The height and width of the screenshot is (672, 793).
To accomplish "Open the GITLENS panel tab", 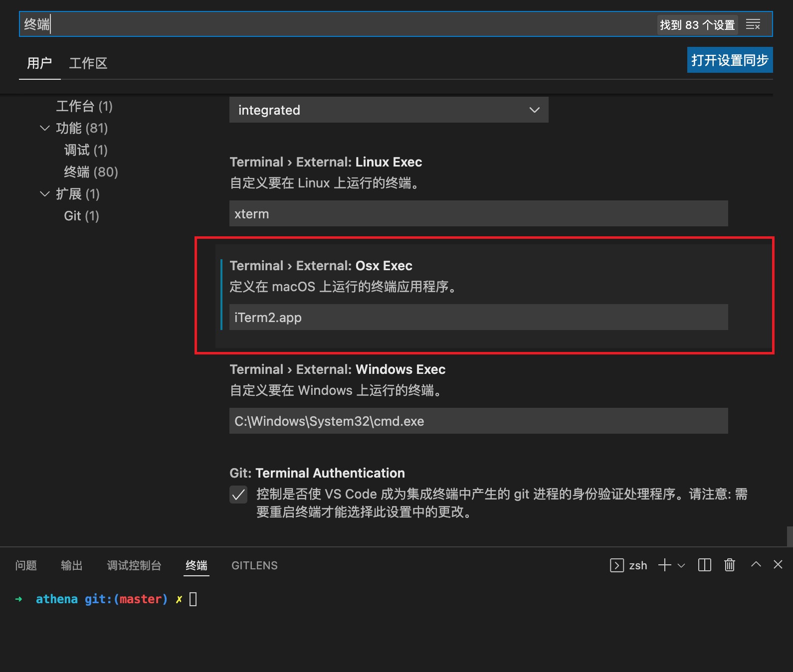I will click(x=254, y=565).
